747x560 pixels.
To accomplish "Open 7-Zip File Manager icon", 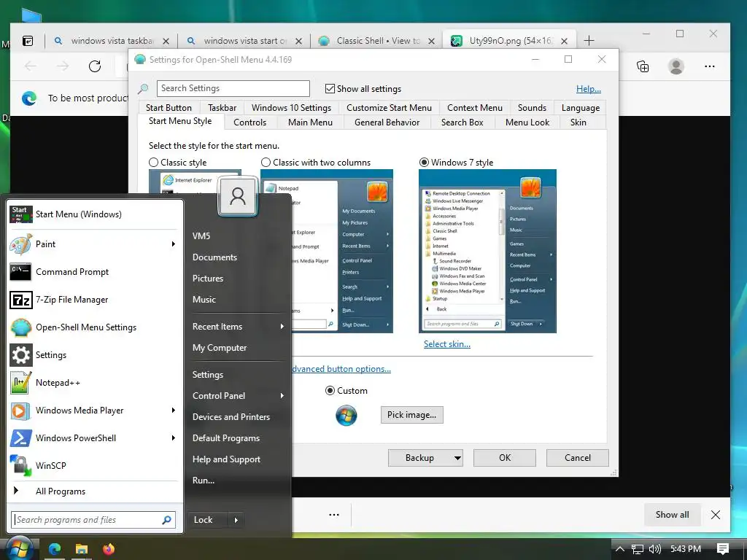I will point(21,300).
